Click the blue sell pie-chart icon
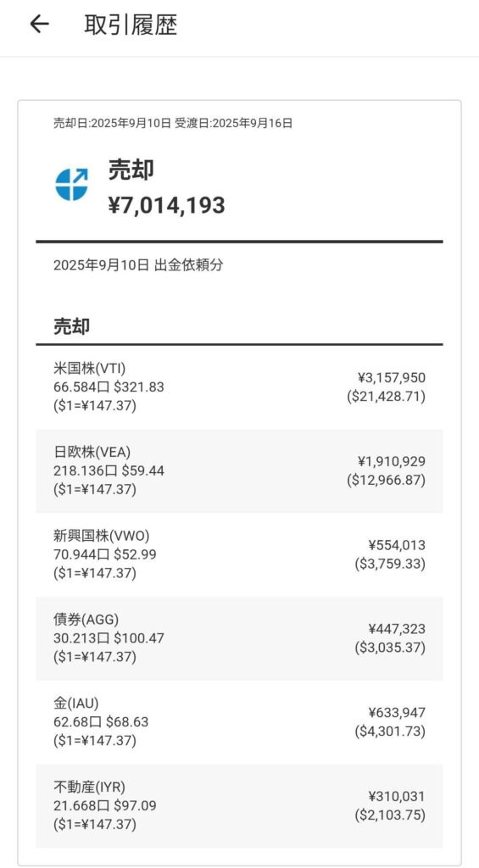The width and height of the screenshot is (479, 868). pyautogui.click(x=72, y=184)
